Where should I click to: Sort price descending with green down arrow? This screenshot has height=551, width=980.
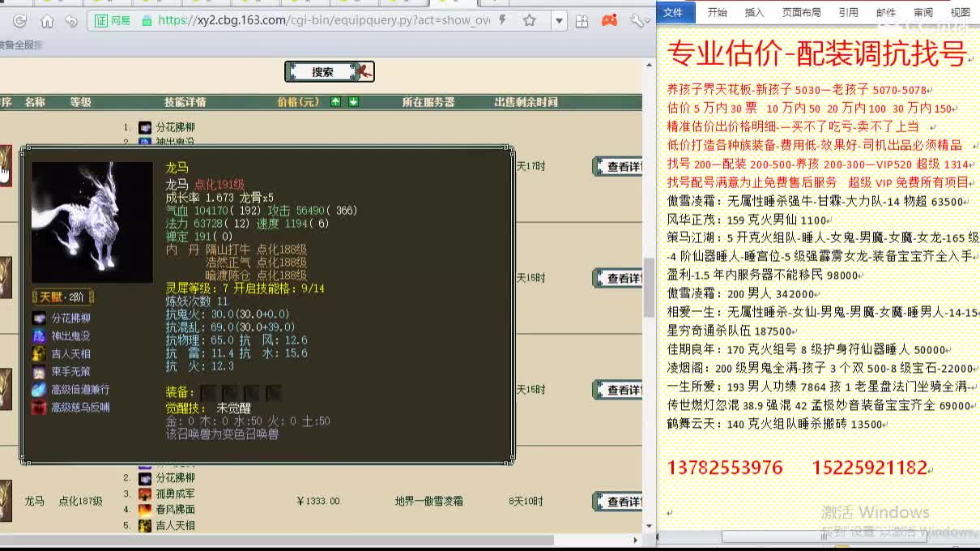[x=353, y=102]
